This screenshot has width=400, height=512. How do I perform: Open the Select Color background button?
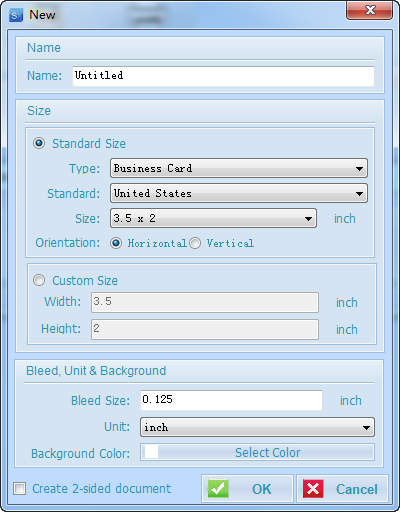(257, 452)
